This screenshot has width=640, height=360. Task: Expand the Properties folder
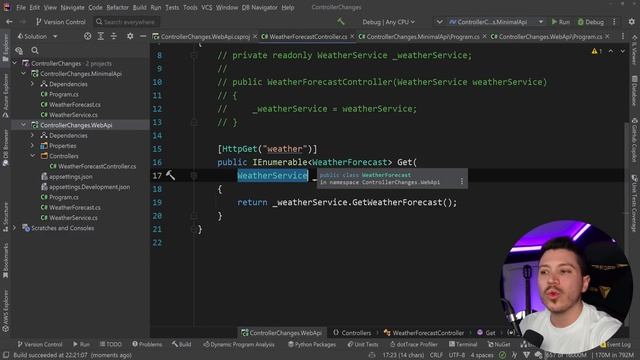[33, 146]
